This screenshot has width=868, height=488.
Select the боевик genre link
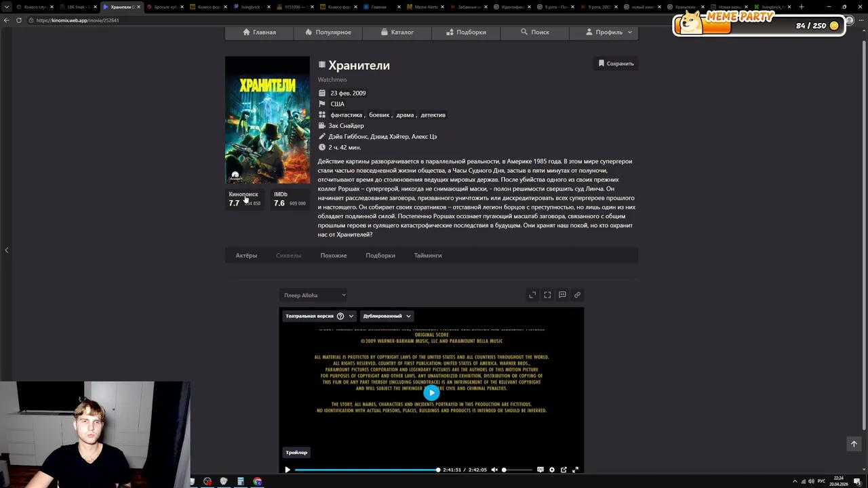pos(379,115)
